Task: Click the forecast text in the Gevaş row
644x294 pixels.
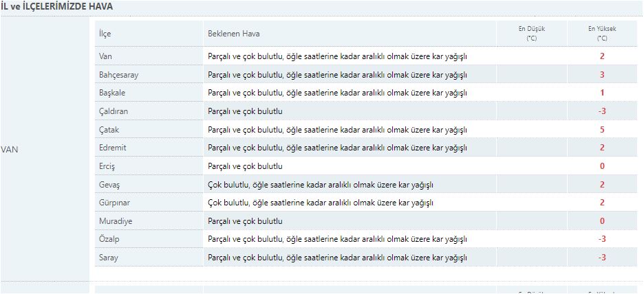Action: point(320,184)
